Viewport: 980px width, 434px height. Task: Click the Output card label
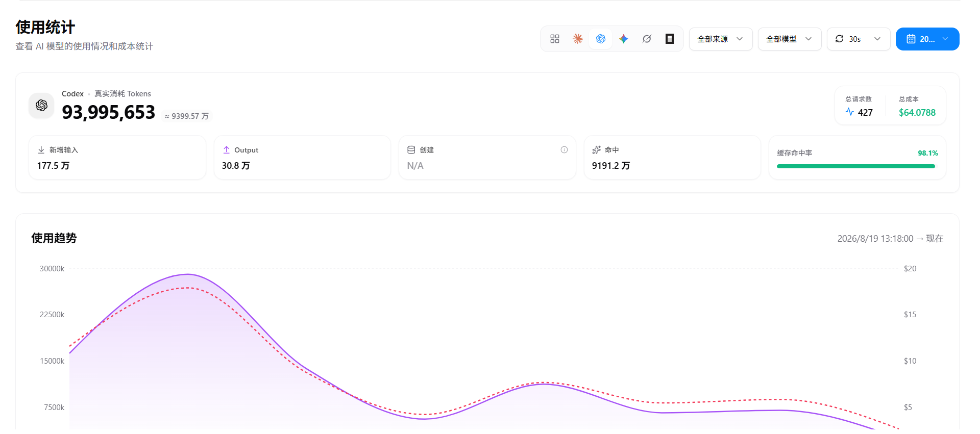(x=247, y=150)
